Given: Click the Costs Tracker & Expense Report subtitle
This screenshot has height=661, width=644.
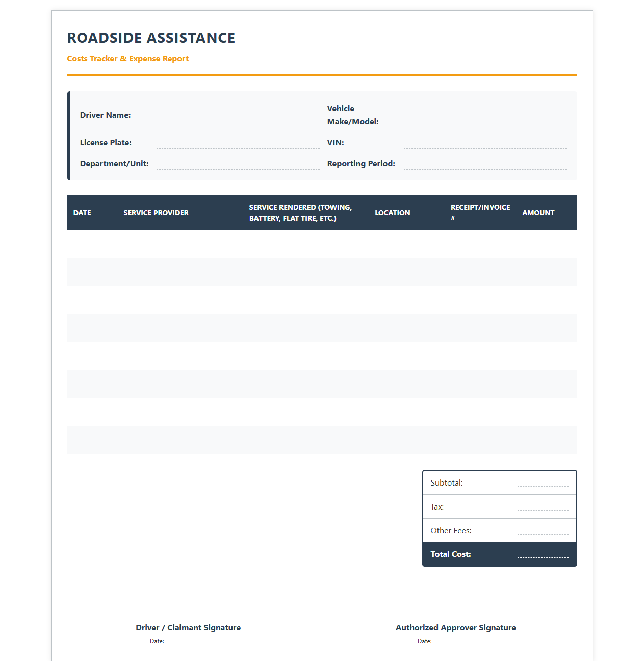Looking at the screenshot, I should click(128, 59).
